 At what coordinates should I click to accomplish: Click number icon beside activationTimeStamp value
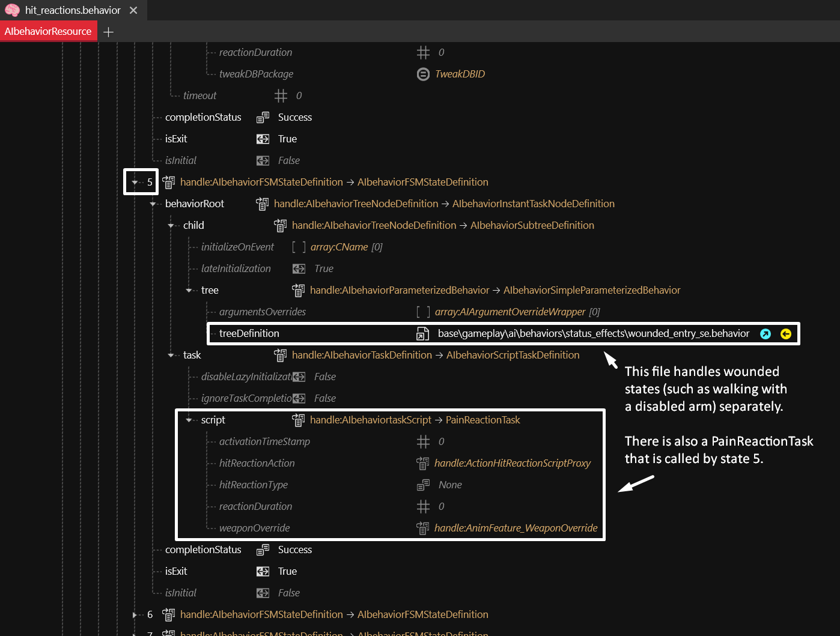(x=423, y=441)
